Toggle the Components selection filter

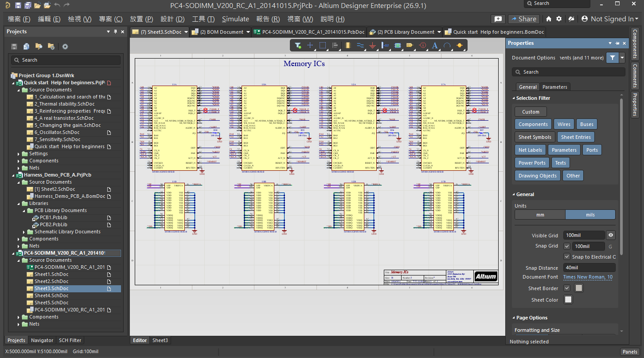(533, 124)
